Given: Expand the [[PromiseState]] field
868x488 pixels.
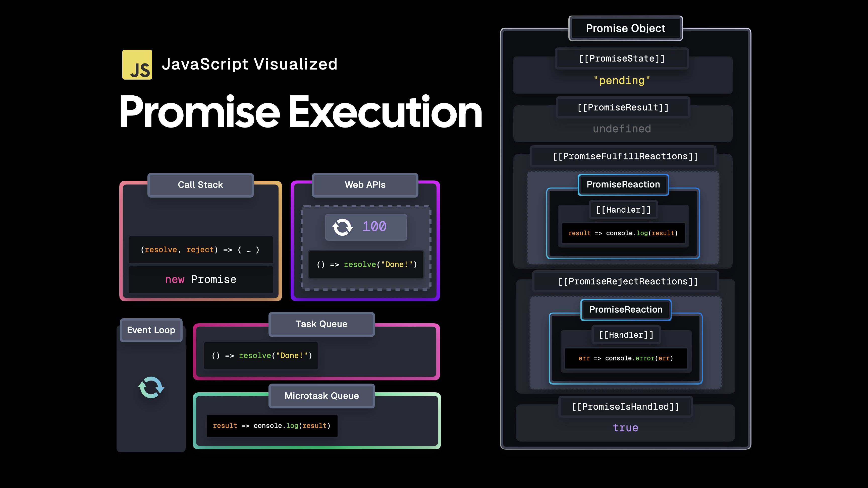Looking at the screenshot, I should coord(622,58).
